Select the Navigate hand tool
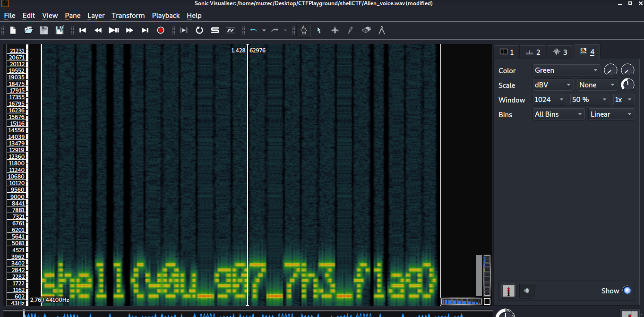The height and width of the screenshot is (317, 644). [304, 30]
